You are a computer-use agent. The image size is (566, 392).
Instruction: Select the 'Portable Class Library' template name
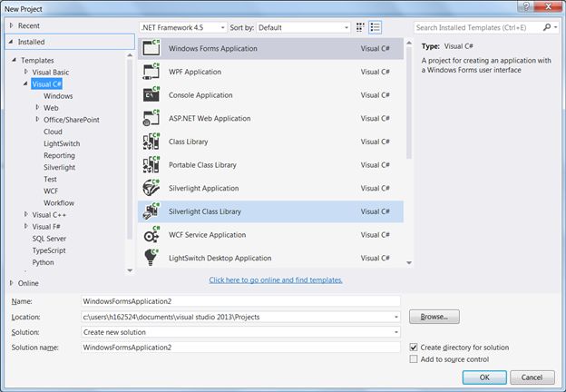202,165
